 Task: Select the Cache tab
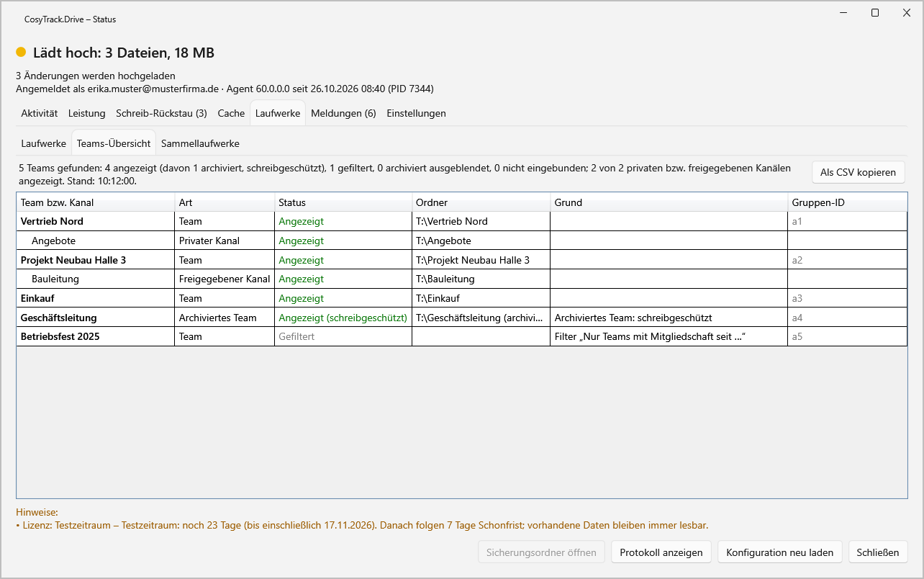231,113
